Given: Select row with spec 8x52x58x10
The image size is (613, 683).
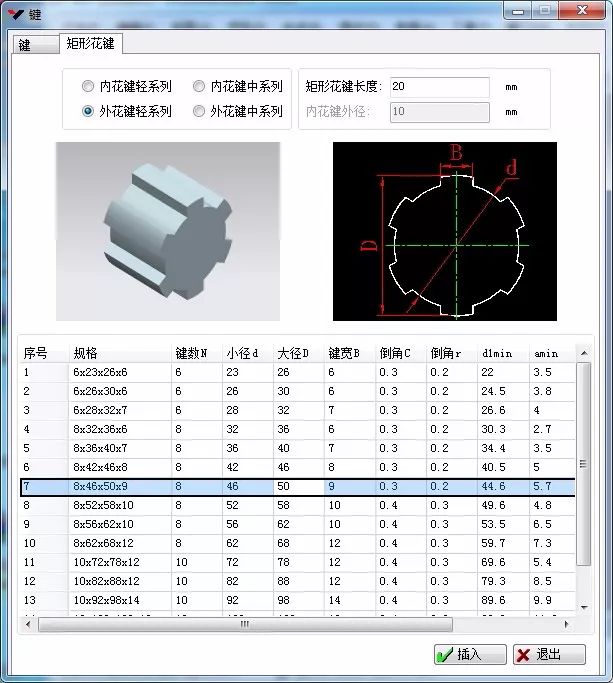Looking at the screenshot, I should pyautogui.click(x=298, y=505).
